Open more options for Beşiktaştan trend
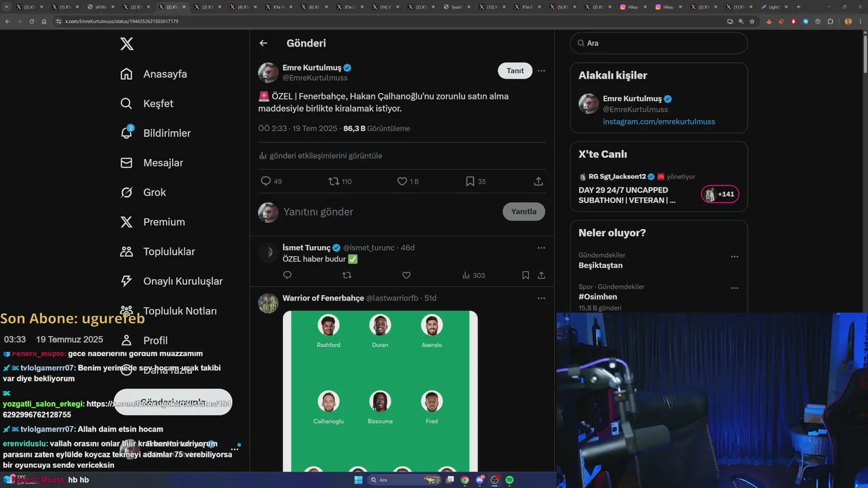868x488 pixels. [734, 257]
